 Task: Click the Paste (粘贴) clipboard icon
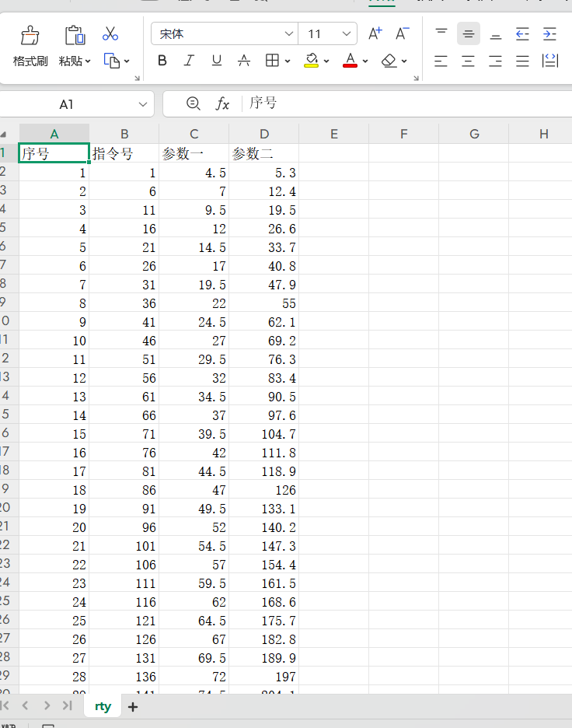(x=75, y=35)
